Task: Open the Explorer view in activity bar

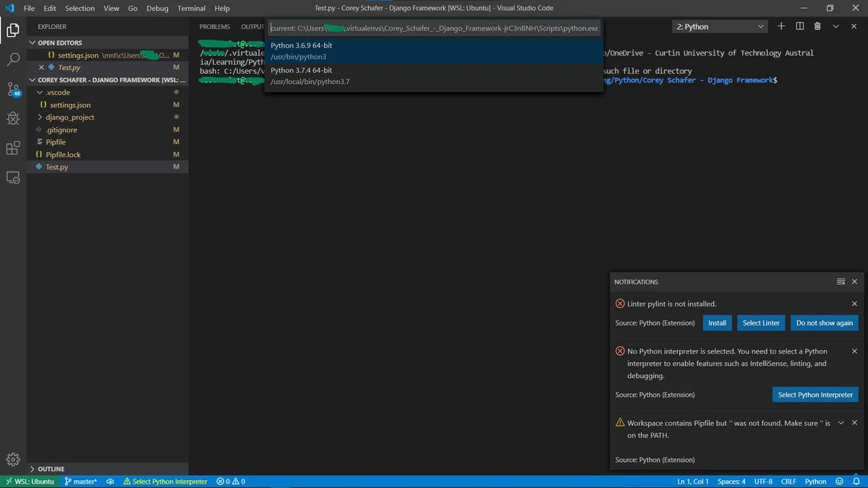Action: 13,30
